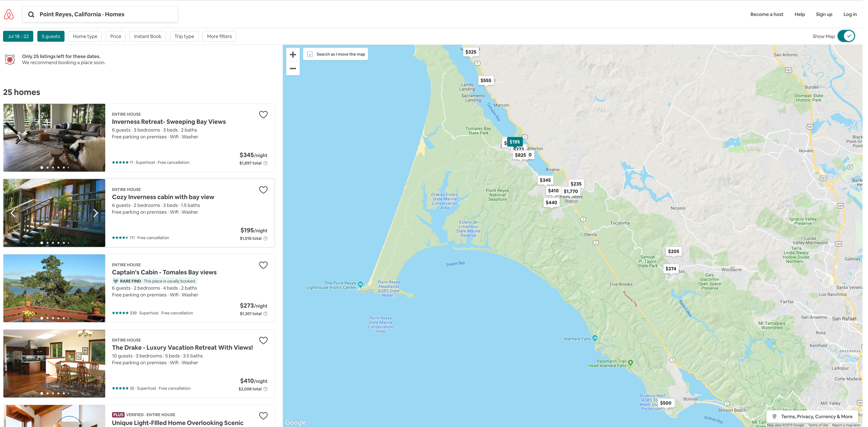Save Unique Light-Filled Home with heart icon
Screen dimensions: 868x427
point(263,416)
